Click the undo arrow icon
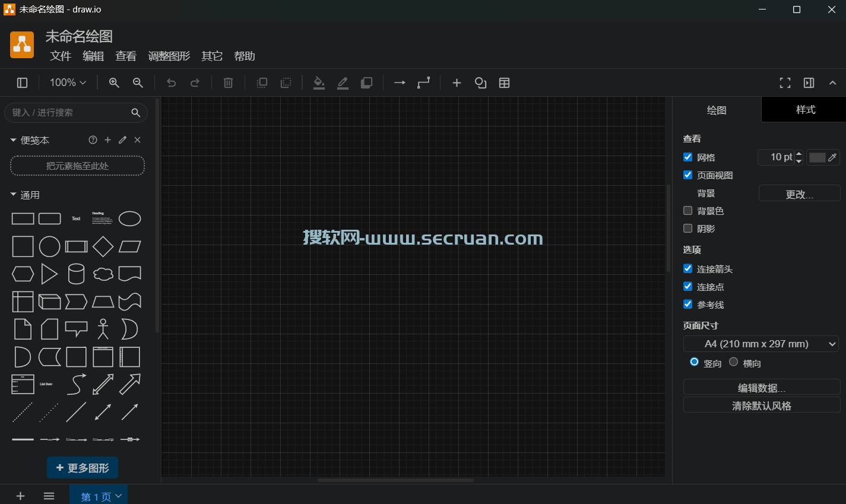Viewport: 846px width, 504px height. (171, 83)
